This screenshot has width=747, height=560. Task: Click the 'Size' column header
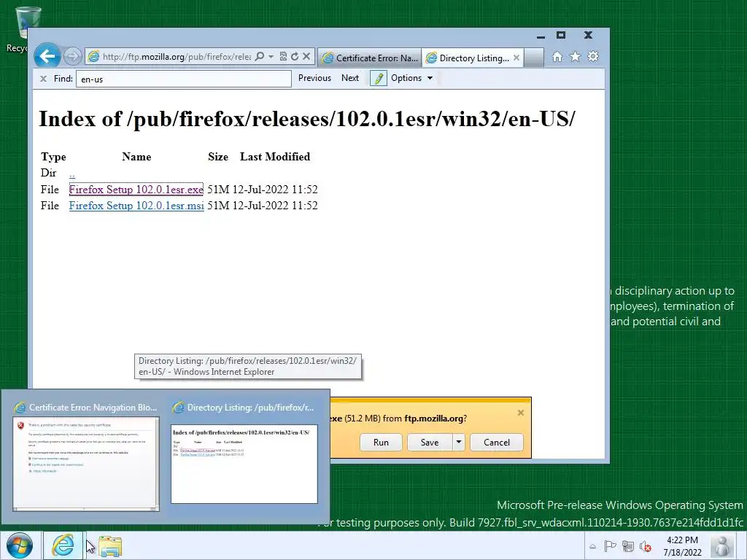tap(218, 157)
